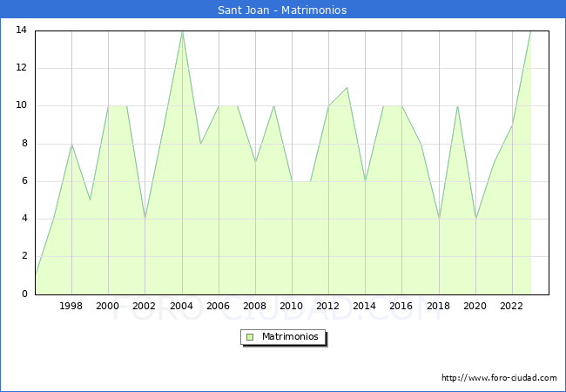Click the 2004 peak data point at 14
566x392 pixels.
182,31
